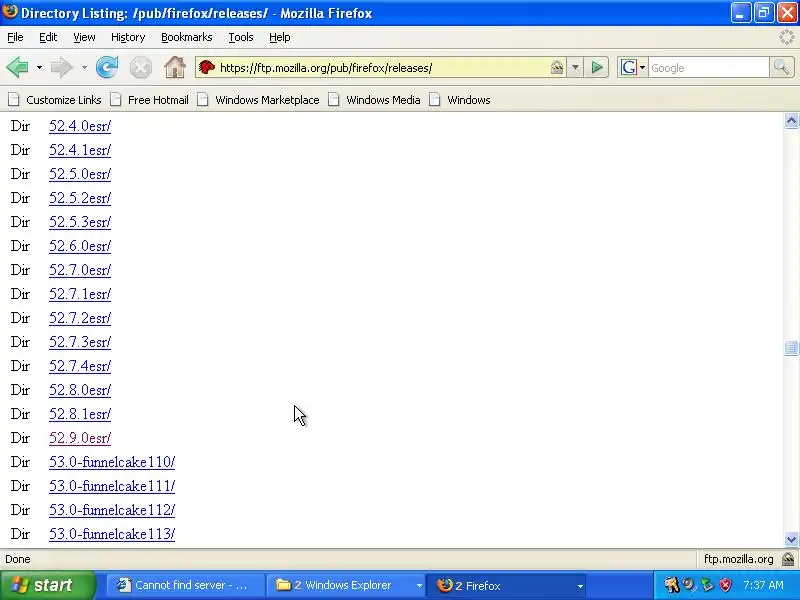This screenshot has height=600, width=800.
Task: Click the Google search engine icon
Action: (x=629, y=67)
